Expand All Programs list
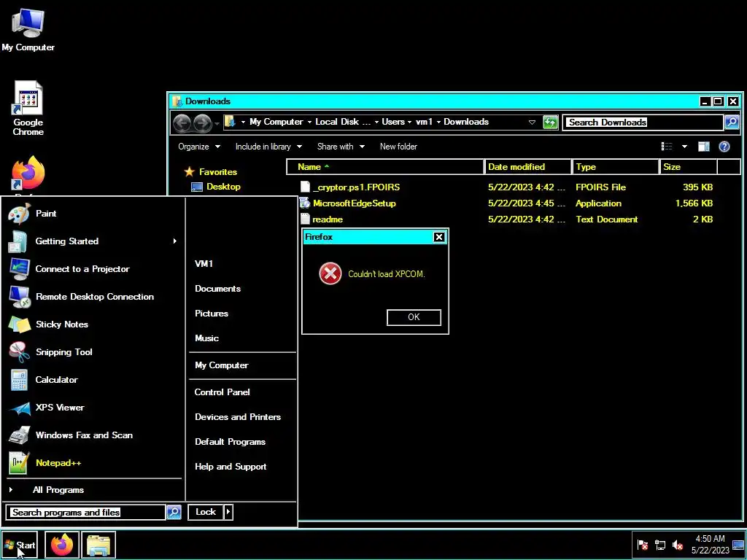 pos(94,489)
